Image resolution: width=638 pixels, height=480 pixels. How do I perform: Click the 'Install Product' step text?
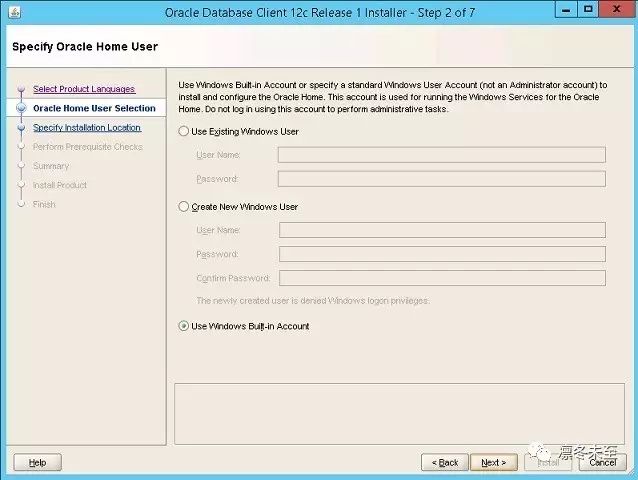pos(60,185)
